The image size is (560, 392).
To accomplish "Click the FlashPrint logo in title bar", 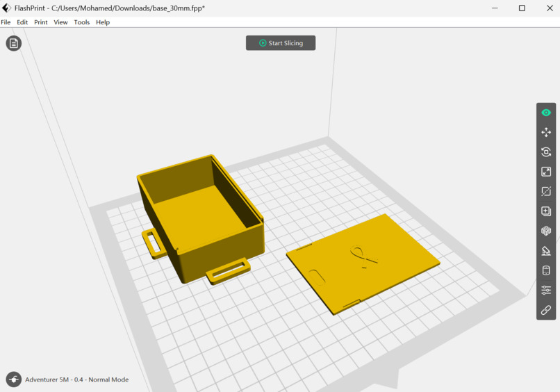I will (6, 8).
